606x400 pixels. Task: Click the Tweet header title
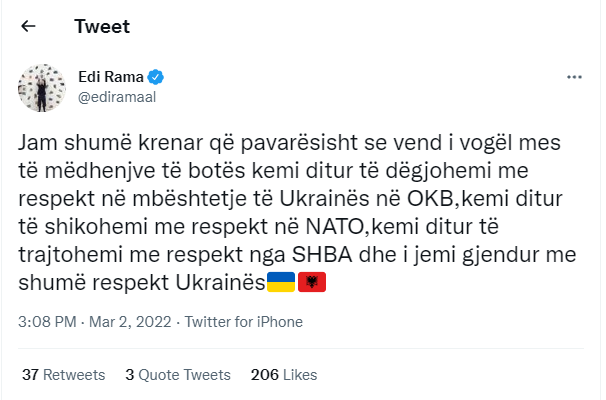click(x=99, y=26)
